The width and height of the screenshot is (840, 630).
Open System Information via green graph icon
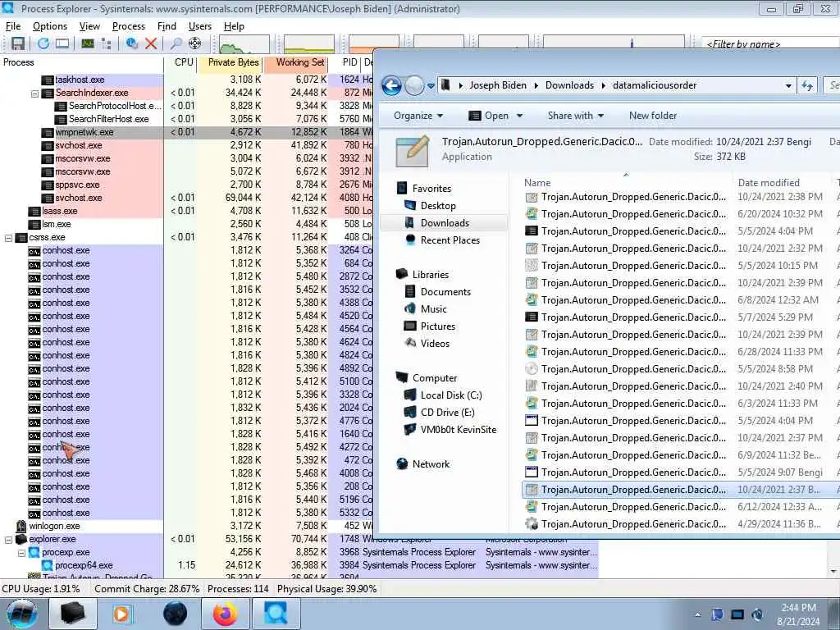[x=87, y=43]
